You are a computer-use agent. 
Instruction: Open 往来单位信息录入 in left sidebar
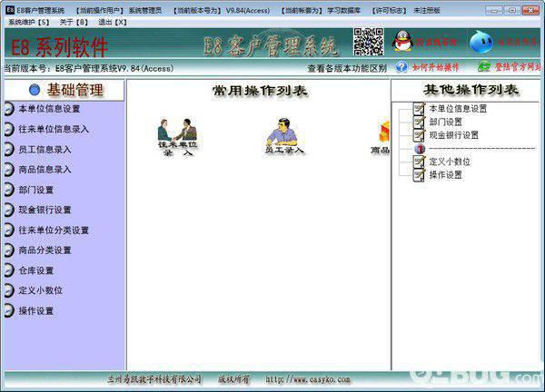click(x=54, y=129)
